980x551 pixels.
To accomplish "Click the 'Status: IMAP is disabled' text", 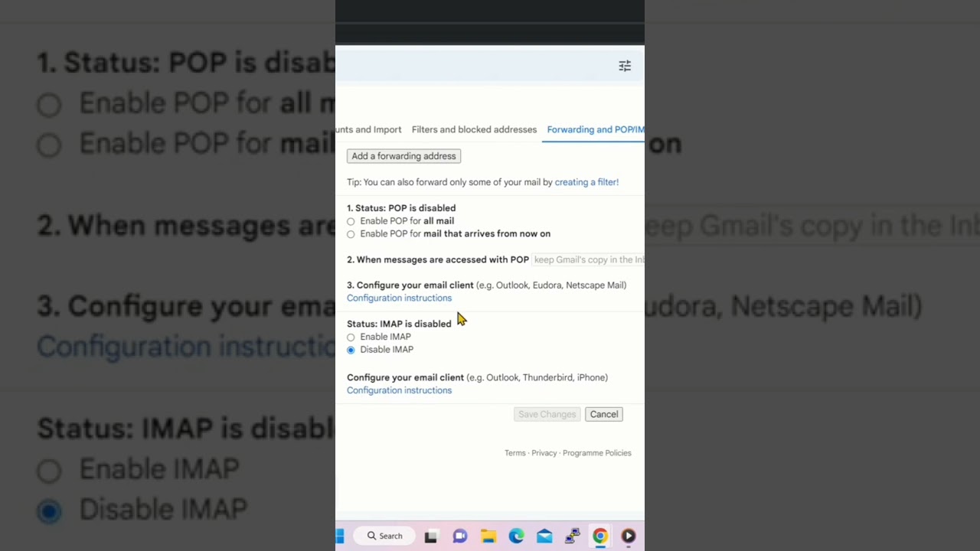I will (399, 324).
